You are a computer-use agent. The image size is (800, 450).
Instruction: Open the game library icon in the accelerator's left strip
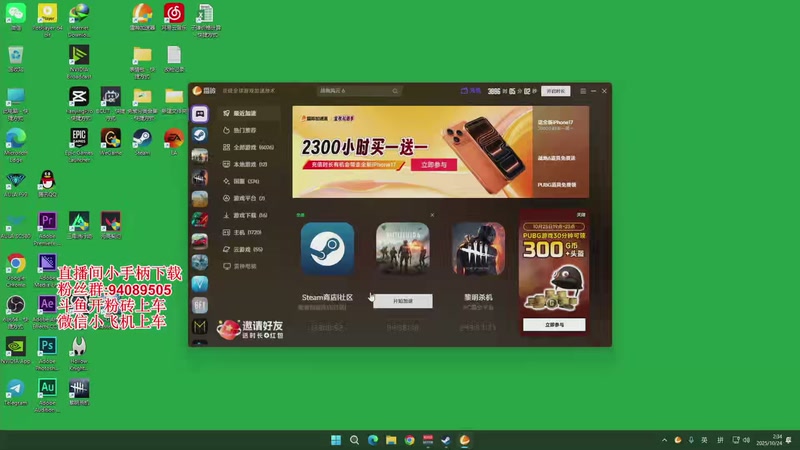[x=199, y=114]
